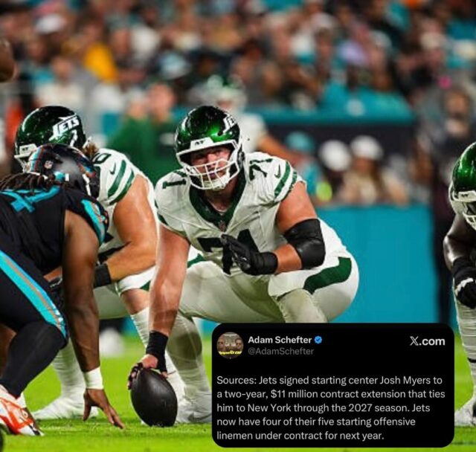
Task: Click the NFL shield on dark helmet
Action: click(48, 164)
